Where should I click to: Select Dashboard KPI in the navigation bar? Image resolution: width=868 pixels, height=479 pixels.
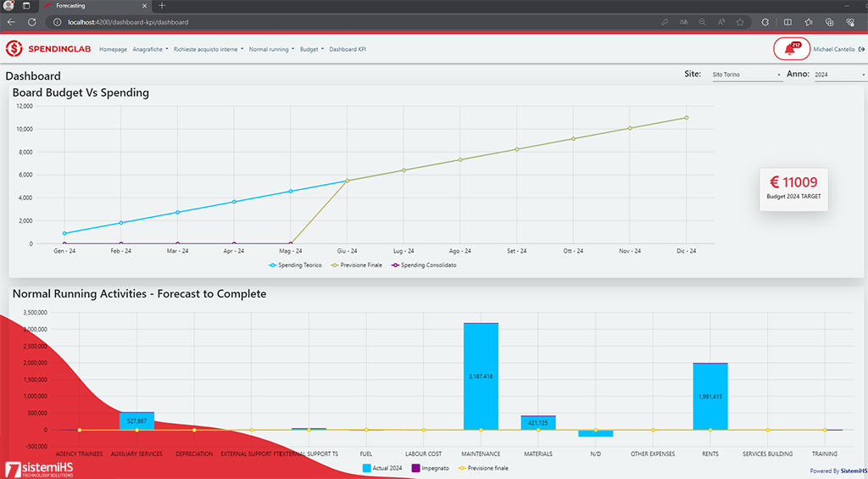pyautogui.click(x=348, y=49)
